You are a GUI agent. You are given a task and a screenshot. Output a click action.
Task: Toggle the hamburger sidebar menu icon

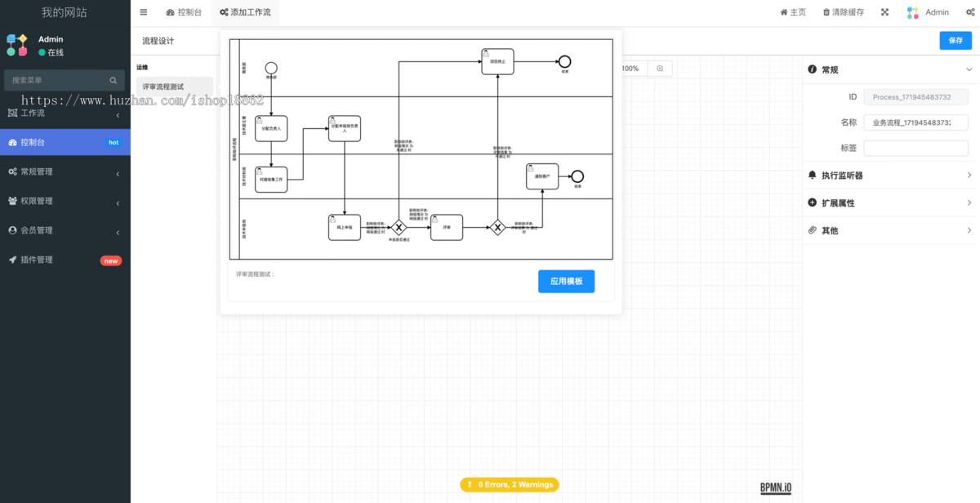[144, 12]
